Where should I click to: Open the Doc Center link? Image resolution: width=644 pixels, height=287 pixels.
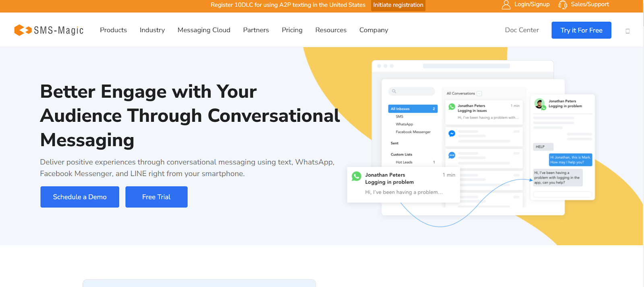click(x=522, y=30)
